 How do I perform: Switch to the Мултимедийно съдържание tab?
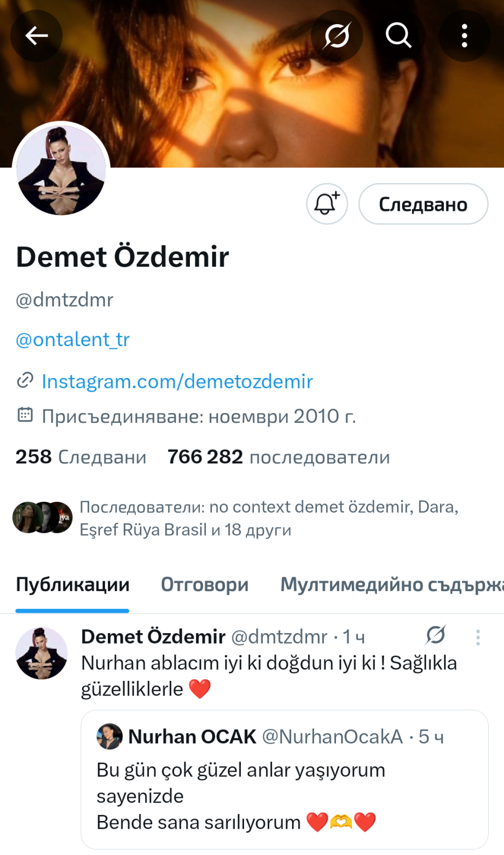[391, 585]
